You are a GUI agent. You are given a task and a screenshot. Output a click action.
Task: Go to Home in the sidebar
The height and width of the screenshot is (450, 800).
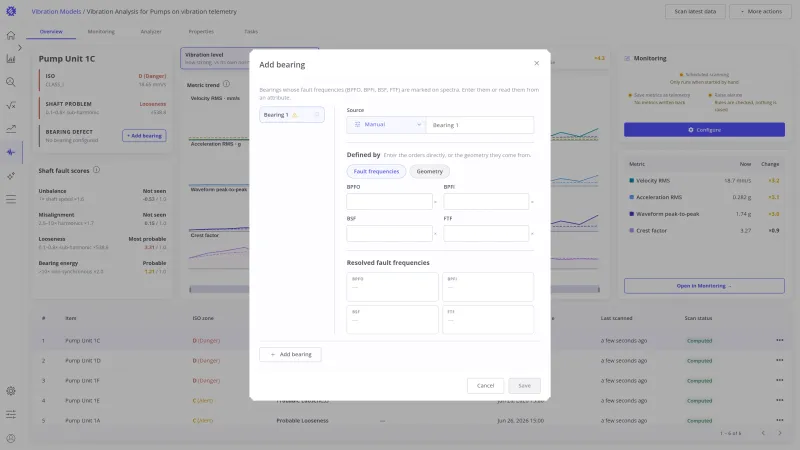tap(11, 35)
